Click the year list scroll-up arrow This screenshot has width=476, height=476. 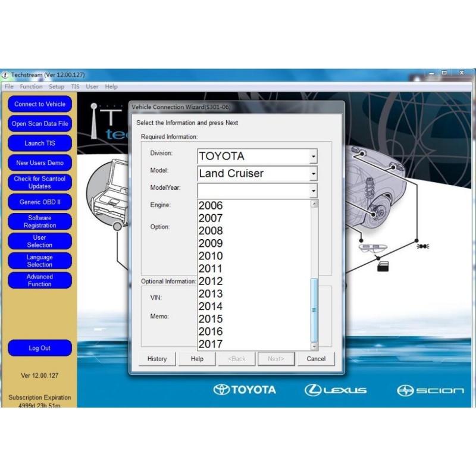[314, 203]
